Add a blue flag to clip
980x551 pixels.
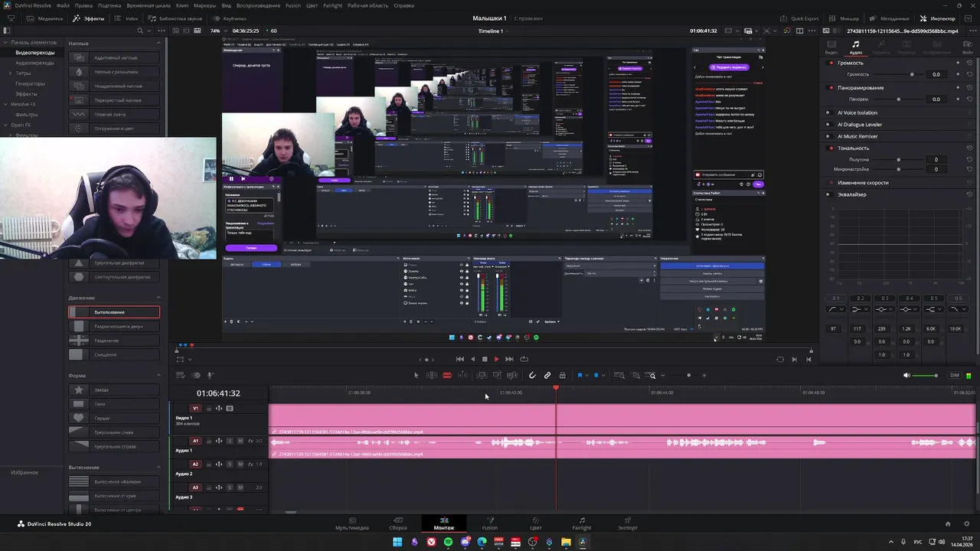pos(580,376)
